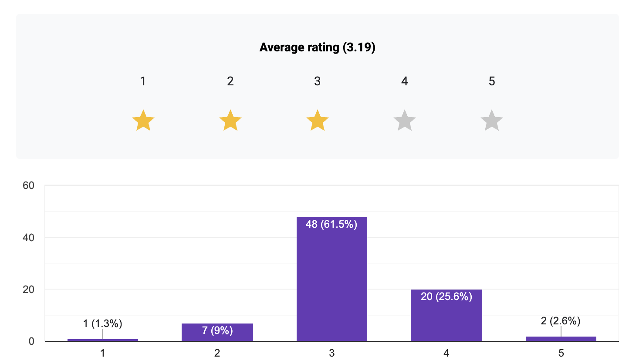
Task: Select the bar labeled 48 (61.5%)
Action: (x=332, y=279)
